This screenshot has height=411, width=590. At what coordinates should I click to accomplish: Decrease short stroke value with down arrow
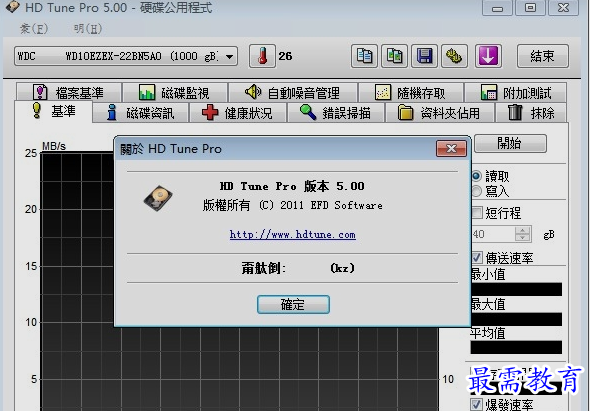[522, 237]
